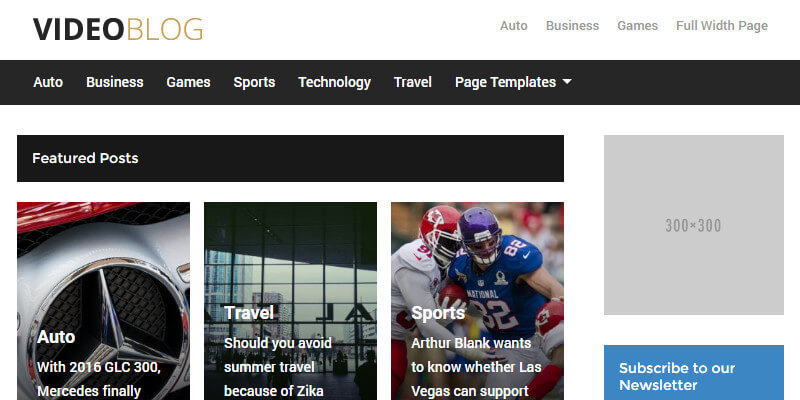Open the Zika summer travel post image

[x=290, y=301]
